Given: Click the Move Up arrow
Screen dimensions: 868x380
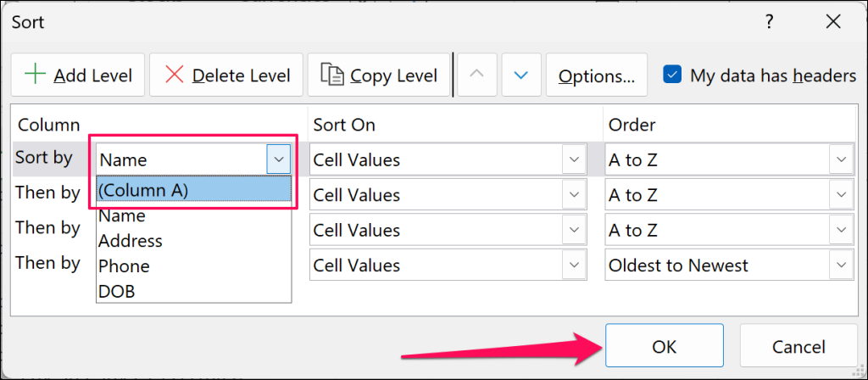Looking at the screenshot, I should click(x=477, y=75).
